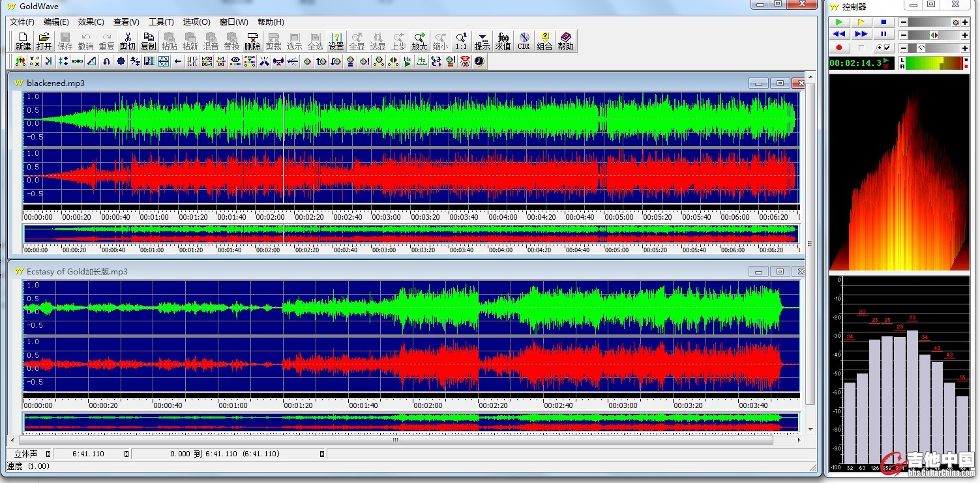Image resolution: width=980 pixels, height=483 pixels.
Task: Click the 帮助 (Help) book button
Action: tap(565, 42)
